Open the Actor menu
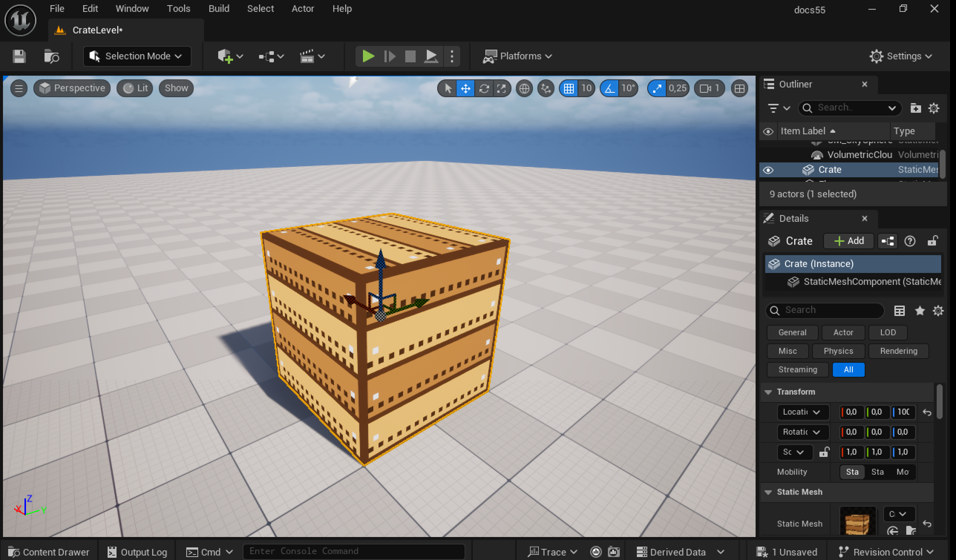Image resolution: width=956 pixels, height=560 pixels. coord(303,9)
